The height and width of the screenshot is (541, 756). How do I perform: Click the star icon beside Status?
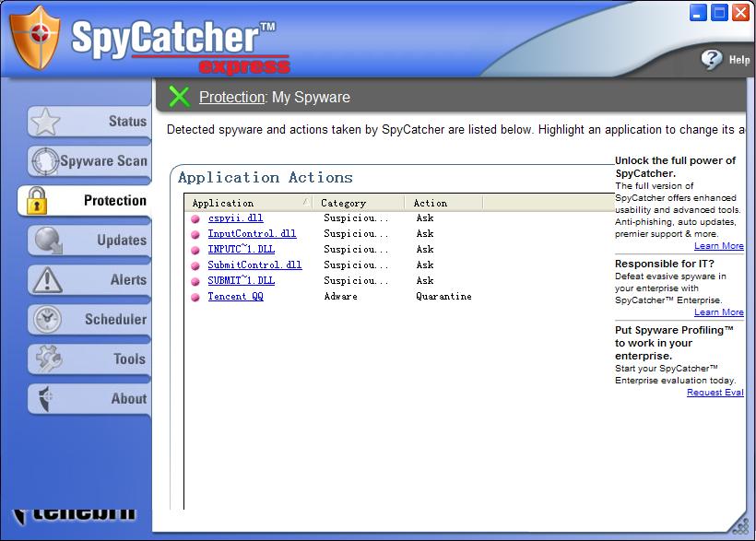(45, 122)
